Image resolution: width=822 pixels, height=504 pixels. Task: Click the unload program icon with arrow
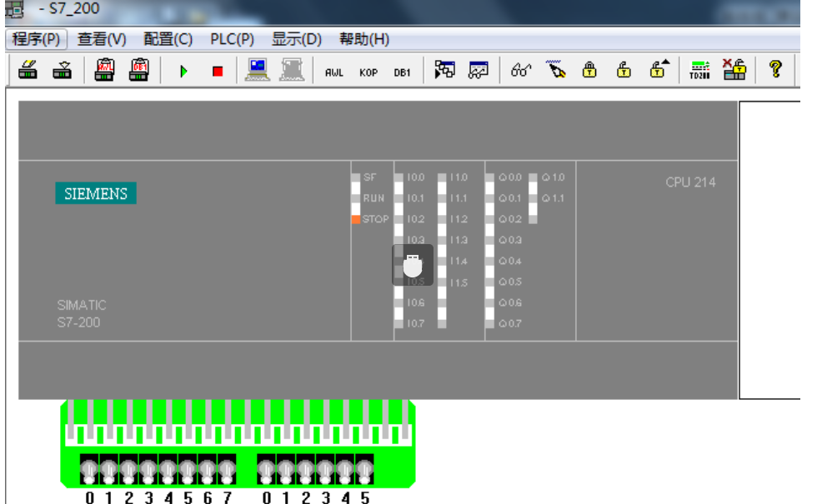(63, 70)
